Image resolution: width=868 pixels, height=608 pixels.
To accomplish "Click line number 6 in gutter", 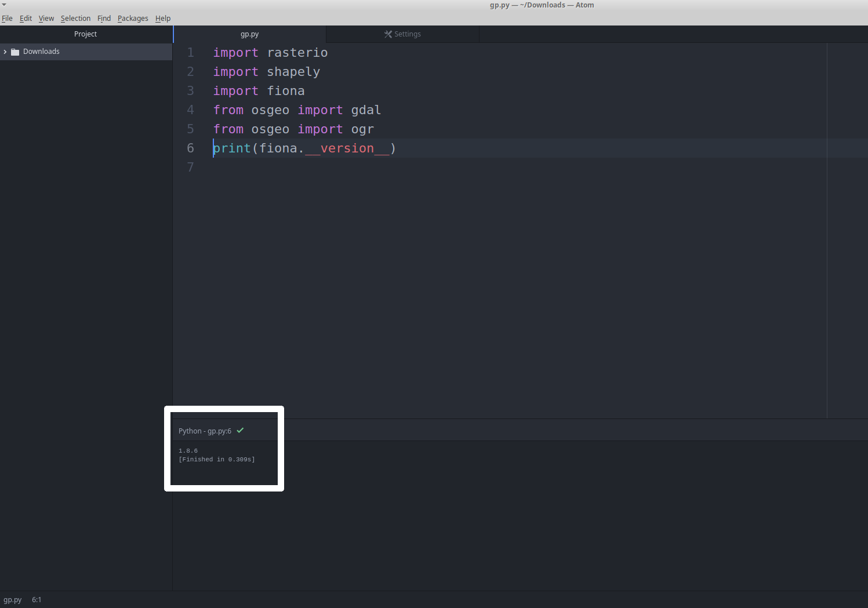I will point(190,148).
